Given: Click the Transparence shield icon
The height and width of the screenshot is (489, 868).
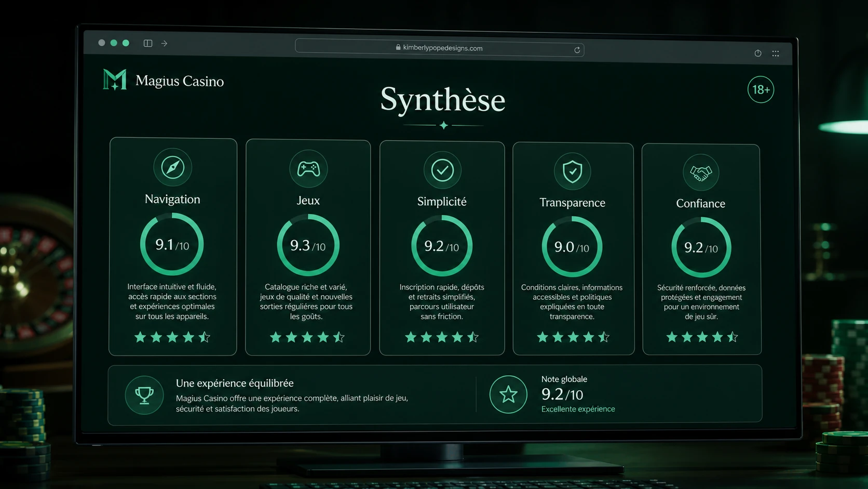Looking at the screenshot, I should click(x=573, y=171).
